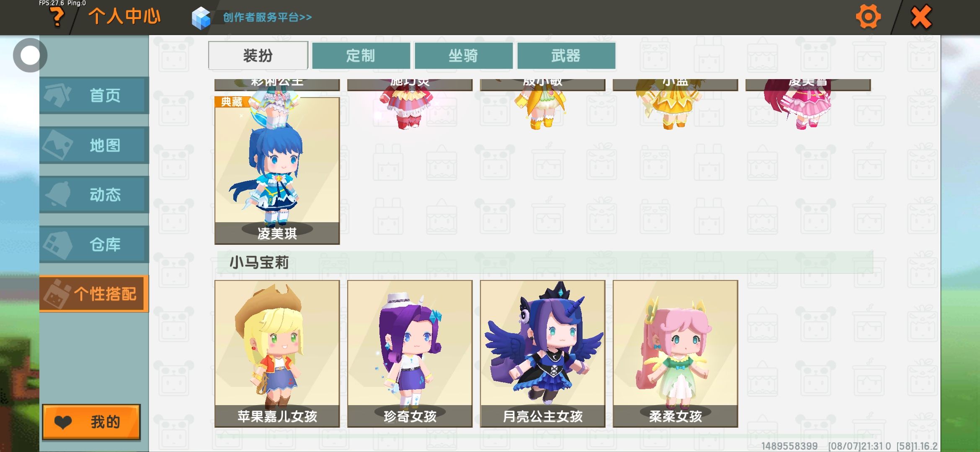Click the 我的 heart button

[91, 422]
